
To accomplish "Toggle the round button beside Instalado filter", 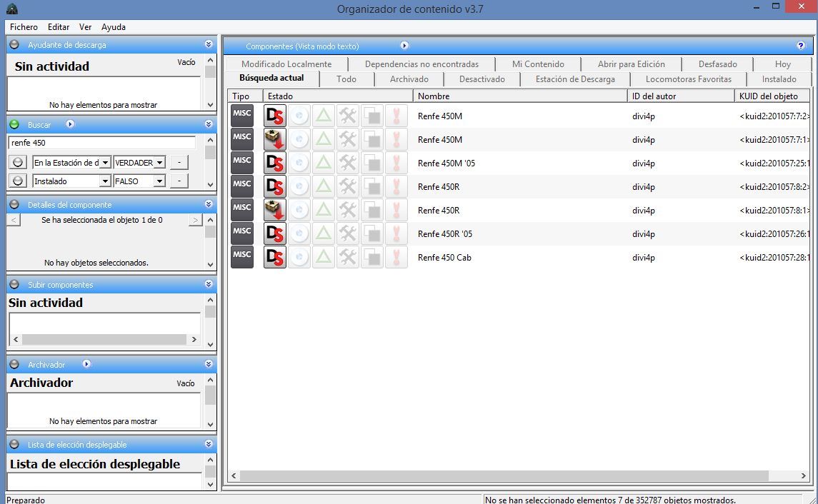I will (x=19, y=181).
